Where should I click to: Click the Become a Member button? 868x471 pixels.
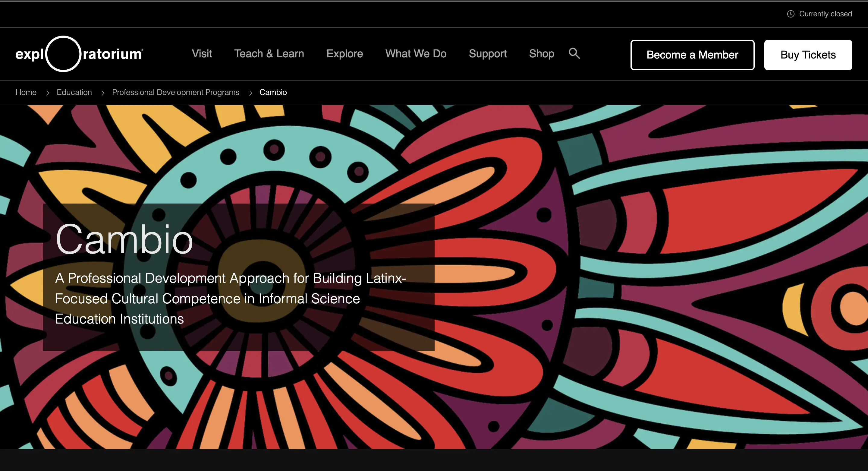point(692,55)
